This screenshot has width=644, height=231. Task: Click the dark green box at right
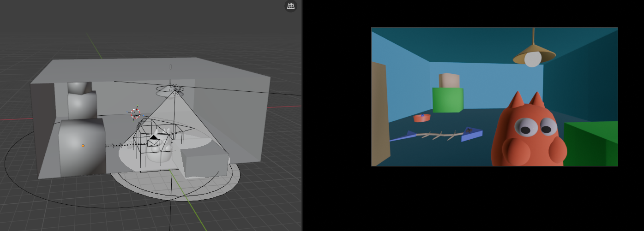tap(591, 144)
